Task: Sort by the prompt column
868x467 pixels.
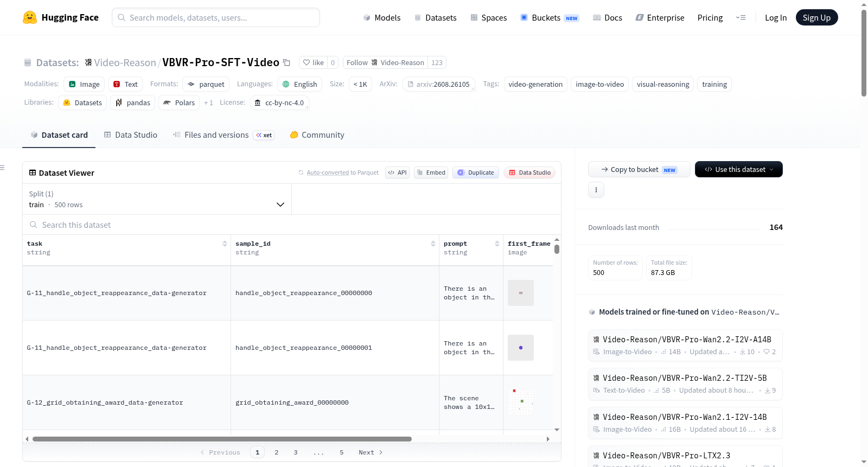Action: point(497,244)
